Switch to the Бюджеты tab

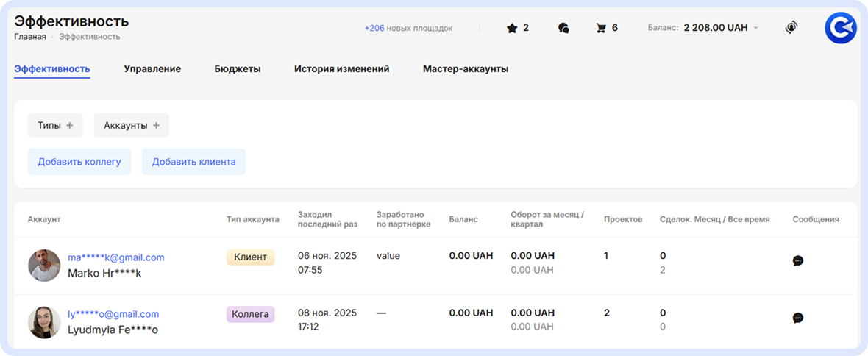pyautogui.click(x=238, y=69)
